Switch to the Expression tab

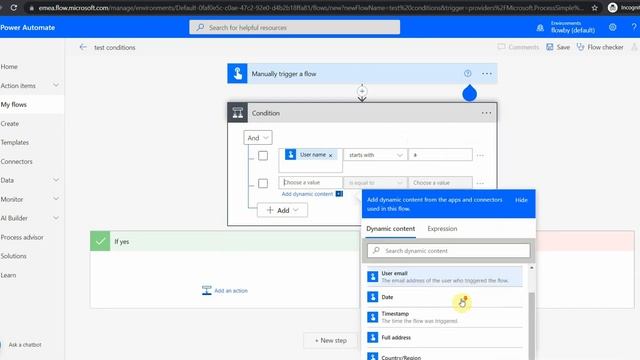(x=442, y=229)
